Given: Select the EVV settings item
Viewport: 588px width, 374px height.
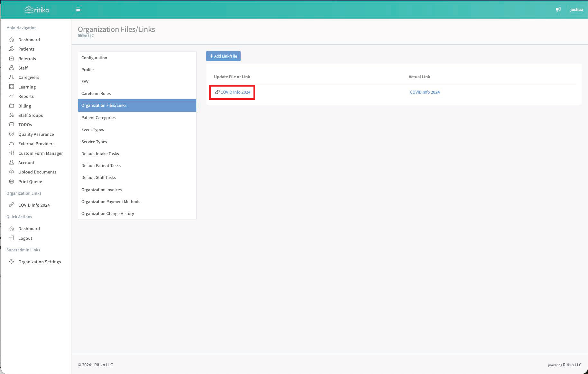Looking at the screenshot, I should (85, 81).
